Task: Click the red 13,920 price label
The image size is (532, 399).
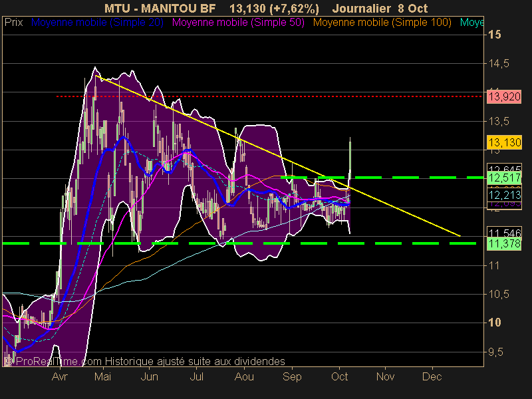Action: click(x=504, y=97)
